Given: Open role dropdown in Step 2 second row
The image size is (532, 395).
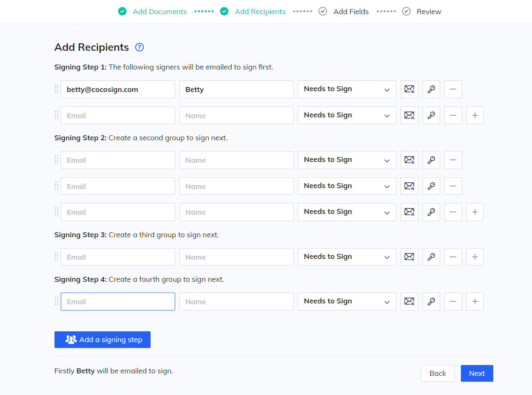Looking at the screenshot, I should click(x=347, y=186).
